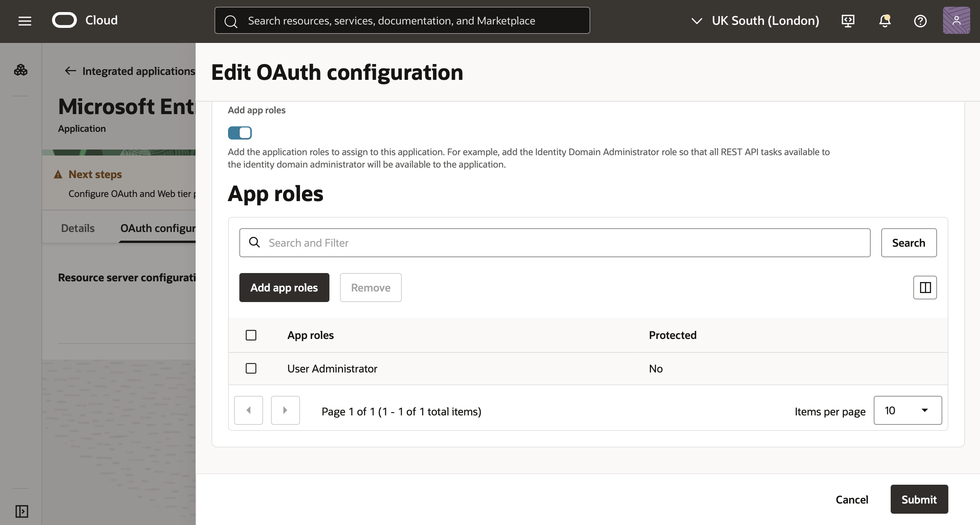Check the User Administrator row checkbox
The height and width of the screenshot is (525, 980).
pyautogui.click(x=251, y=368)
